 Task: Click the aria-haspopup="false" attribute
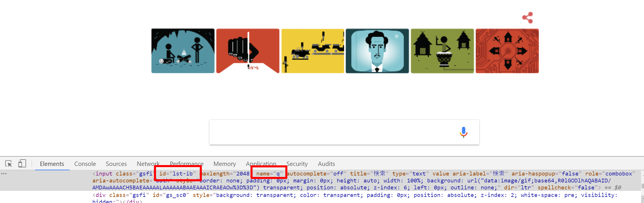tap(547, 174)
